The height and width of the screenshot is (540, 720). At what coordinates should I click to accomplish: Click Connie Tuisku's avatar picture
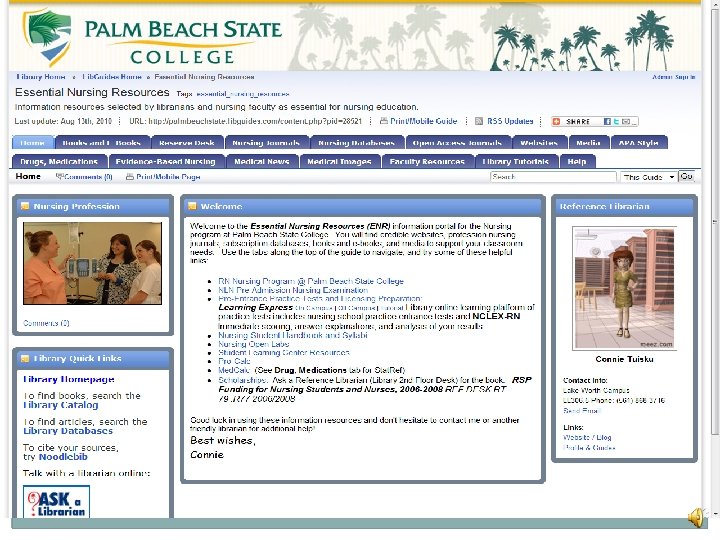click(x=624, y=288)
